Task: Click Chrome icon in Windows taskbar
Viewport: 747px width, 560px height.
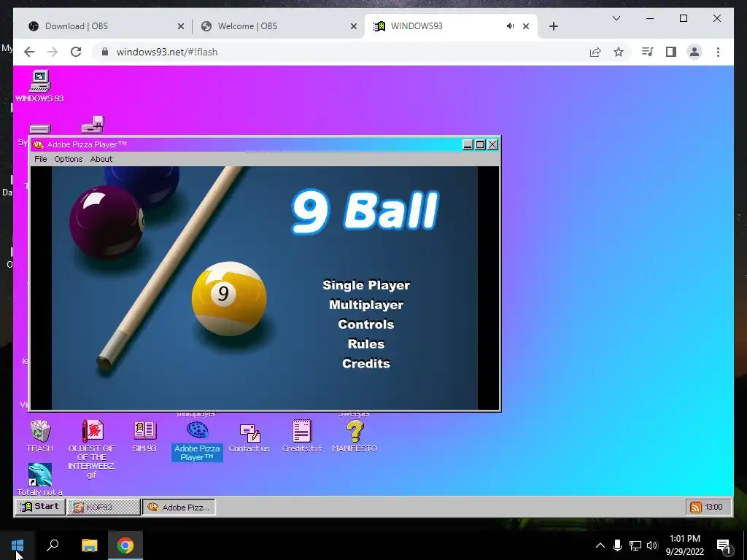Action: 125,545
